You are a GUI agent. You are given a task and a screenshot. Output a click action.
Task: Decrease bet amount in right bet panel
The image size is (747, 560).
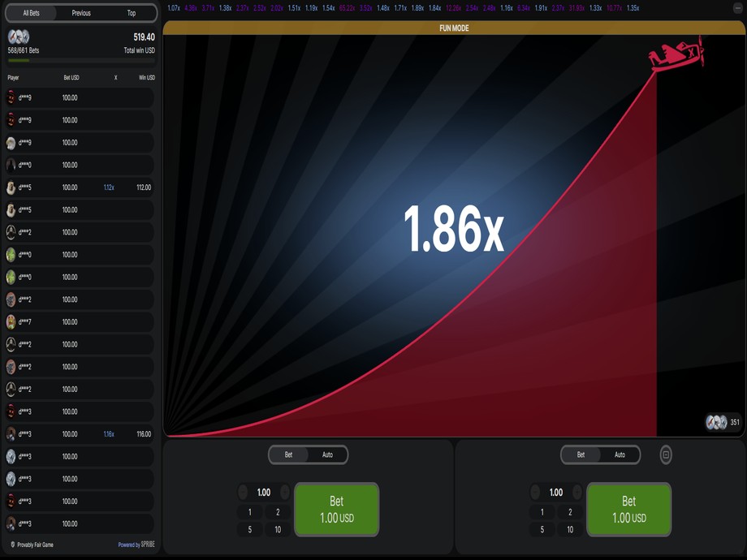coord(535,493)
